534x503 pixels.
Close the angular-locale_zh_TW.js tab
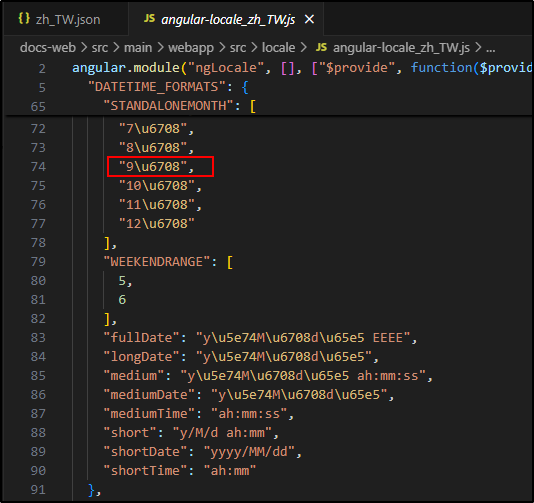tap(309, 19)
